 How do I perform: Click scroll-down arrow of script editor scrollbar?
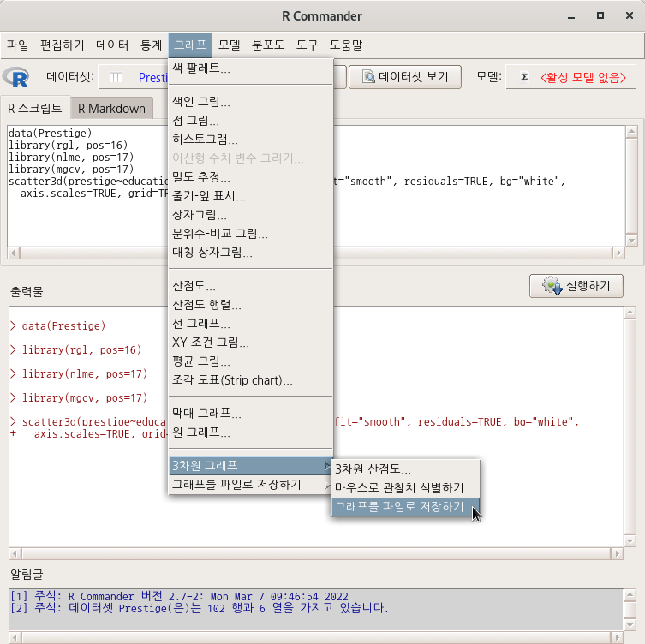[631, 241]
